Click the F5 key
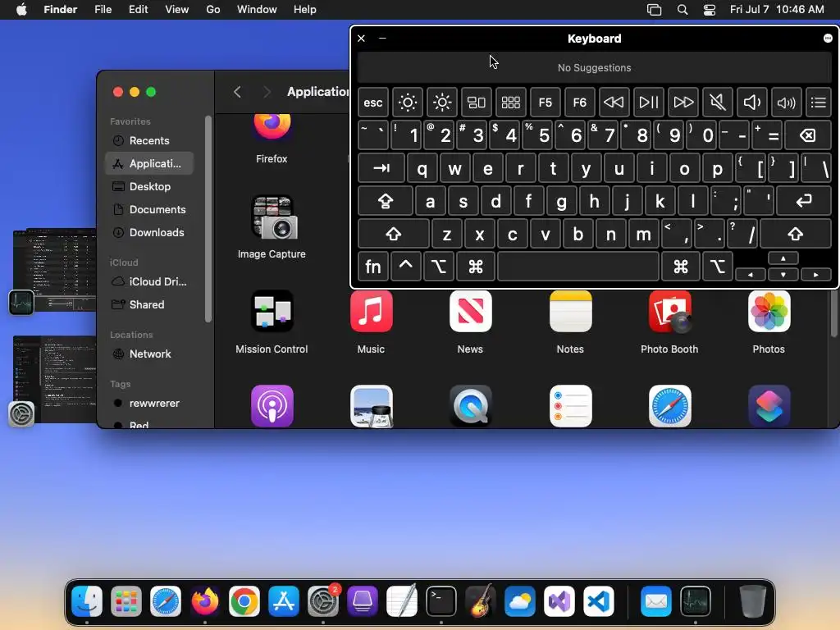 pyautogui.click(x=546, y=103)
